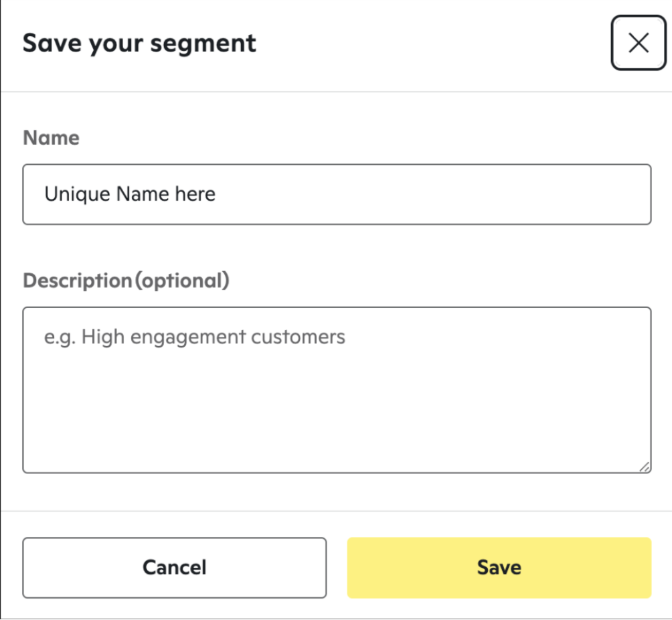The image size is (672, 620).
Task: Click the Name field label
Action: click(50, 138)
